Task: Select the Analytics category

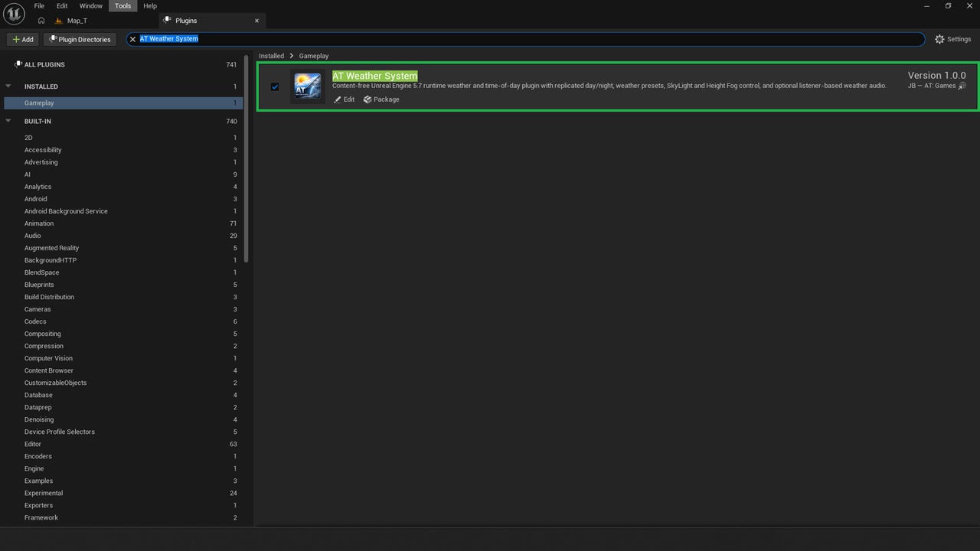Action: click(x=122, y=187)
